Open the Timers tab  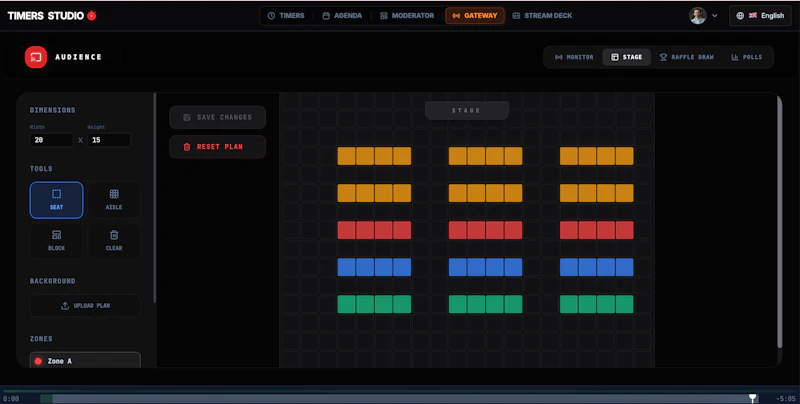[286, 16]
